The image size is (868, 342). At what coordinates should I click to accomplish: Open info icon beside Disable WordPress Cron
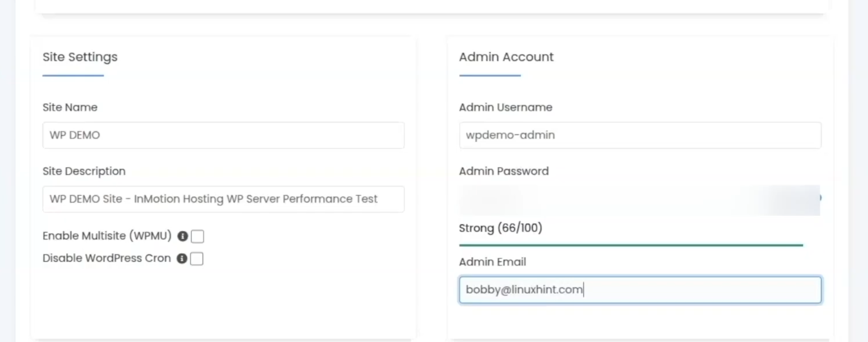(x=182, y=259)
